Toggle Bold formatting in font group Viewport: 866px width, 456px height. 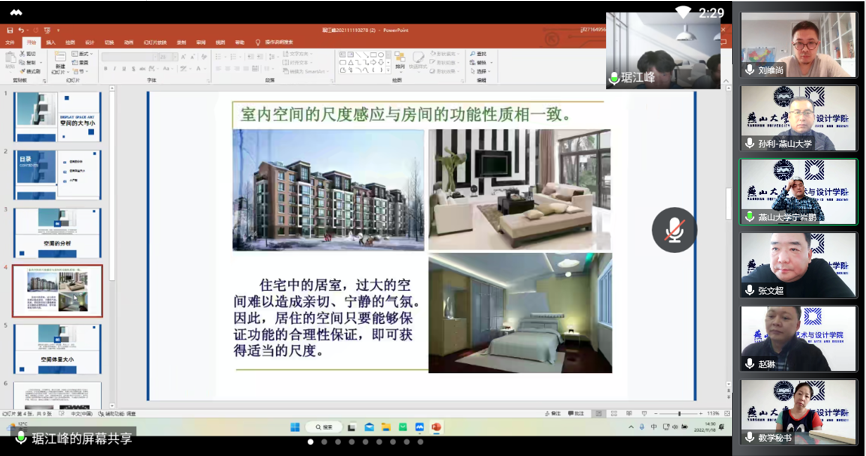point(104,69)
